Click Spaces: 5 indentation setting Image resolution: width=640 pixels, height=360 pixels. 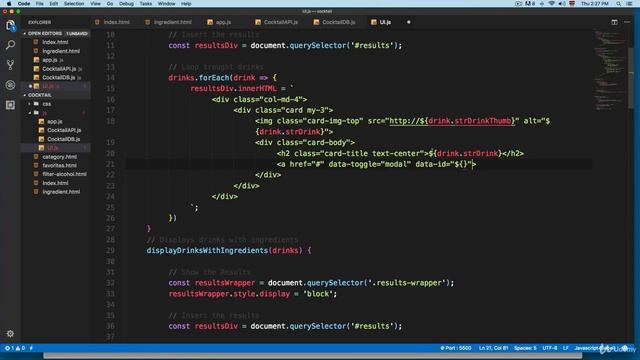click(x=525, y=348)
